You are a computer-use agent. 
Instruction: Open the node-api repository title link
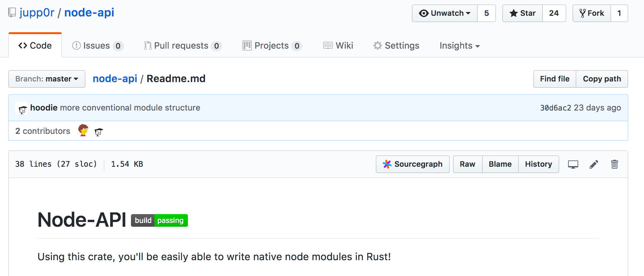89,13
